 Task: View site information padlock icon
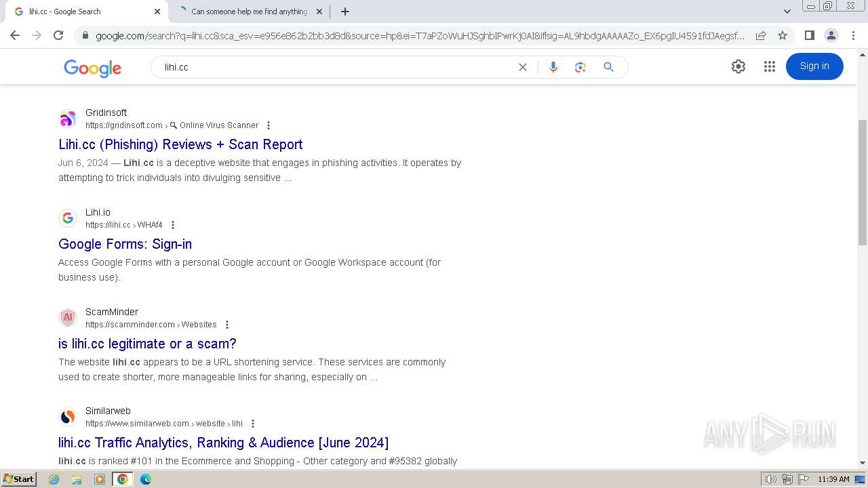pos(85,35)
